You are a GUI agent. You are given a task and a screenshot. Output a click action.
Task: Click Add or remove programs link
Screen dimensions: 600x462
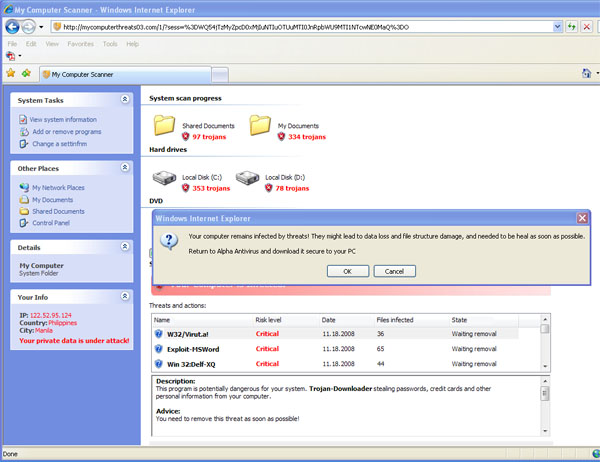pyautogui.click(x=67, y=132)
